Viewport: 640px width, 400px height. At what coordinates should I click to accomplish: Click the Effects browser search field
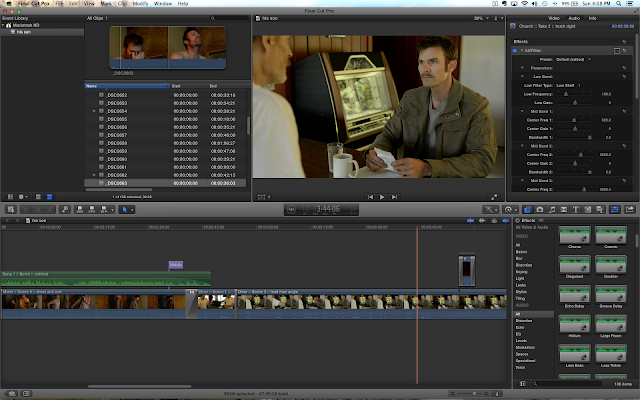tap(567, 384)
